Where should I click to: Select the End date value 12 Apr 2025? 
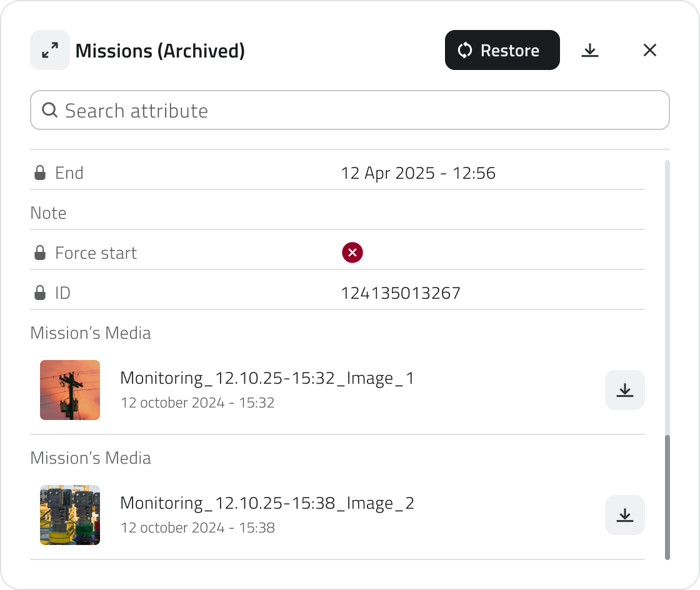[x=417, y=173]
